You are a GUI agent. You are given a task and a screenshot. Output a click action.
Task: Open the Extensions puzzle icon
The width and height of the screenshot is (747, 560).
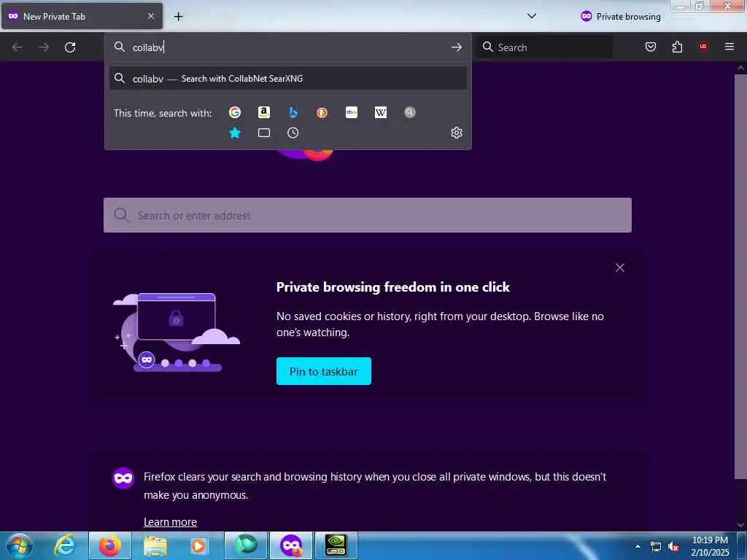[x=677, y=47]
